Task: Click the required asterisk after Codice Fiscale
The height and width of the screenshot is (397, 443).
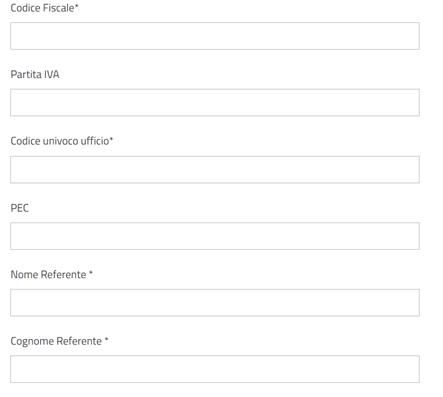Action: tap(77, 6)
